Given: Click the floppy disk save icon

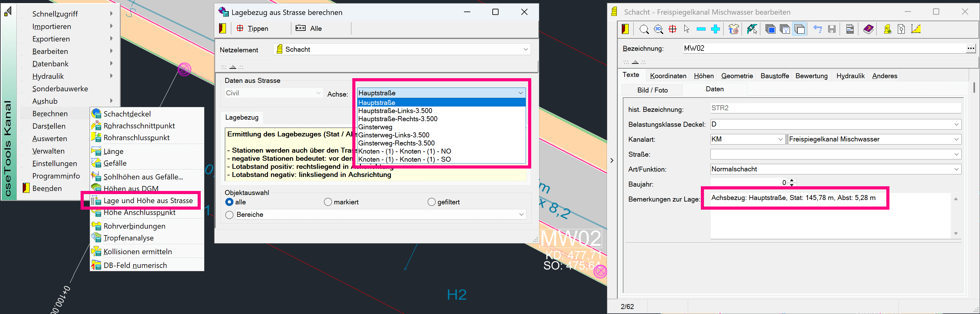Looking at the screenshot, I should [x=832, y=29].
